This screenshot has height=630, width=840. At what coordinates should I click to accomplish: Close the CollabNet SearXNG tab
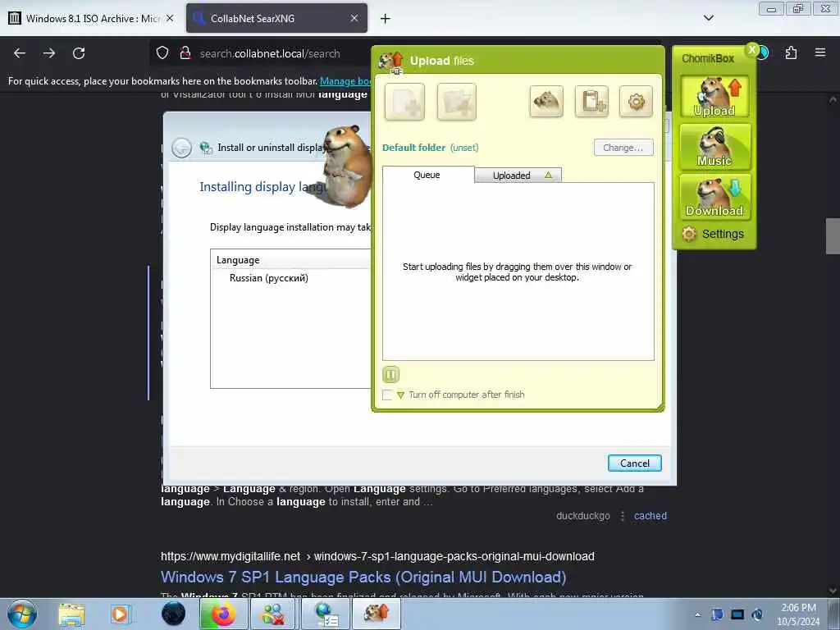point(354,18)
